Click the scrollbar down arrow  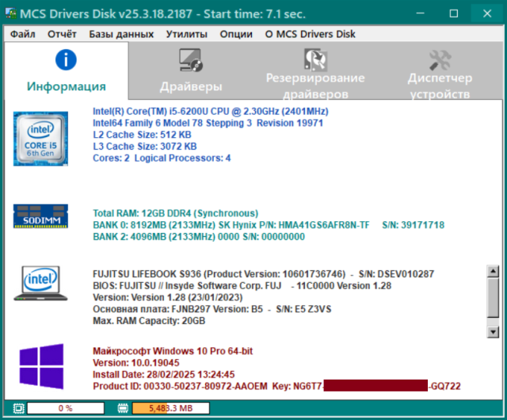pyautogui.click(x=493, y=332)
